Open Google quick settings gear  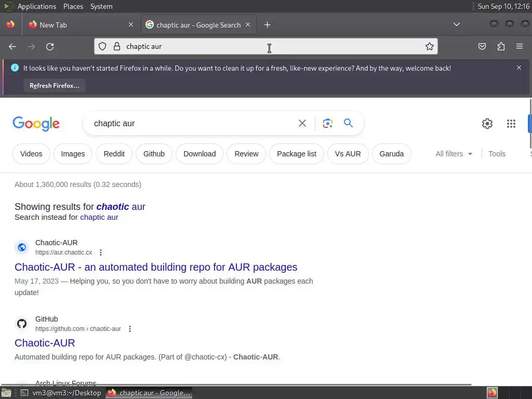point(487,124)
